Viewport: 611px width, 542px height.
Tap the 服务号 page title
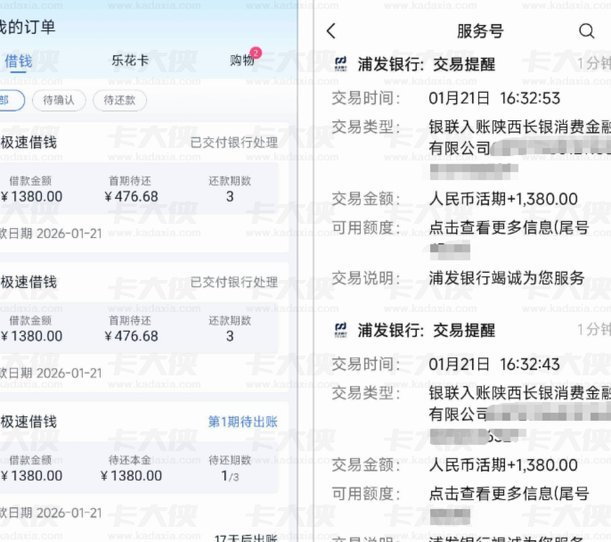point(480,31)
